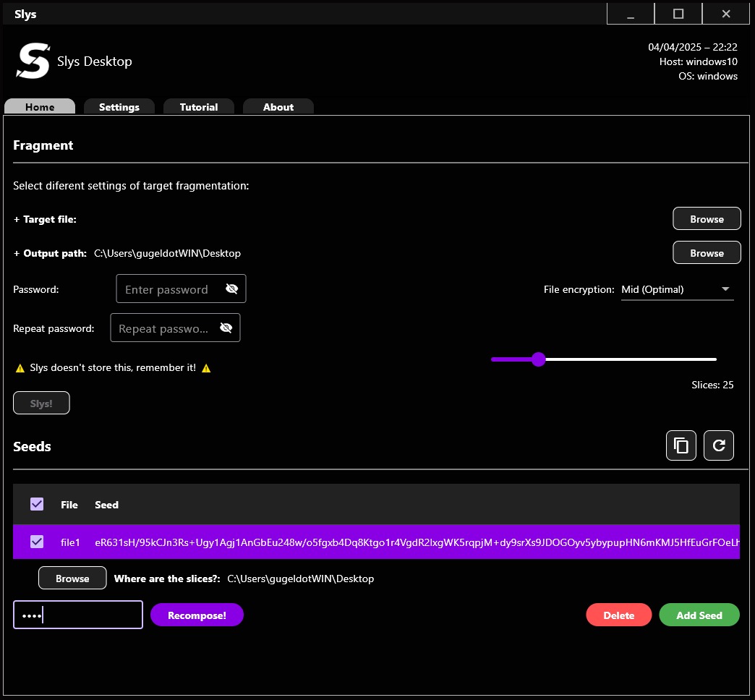
Task: Browse for the target file
Action: (x=707, y=219)
